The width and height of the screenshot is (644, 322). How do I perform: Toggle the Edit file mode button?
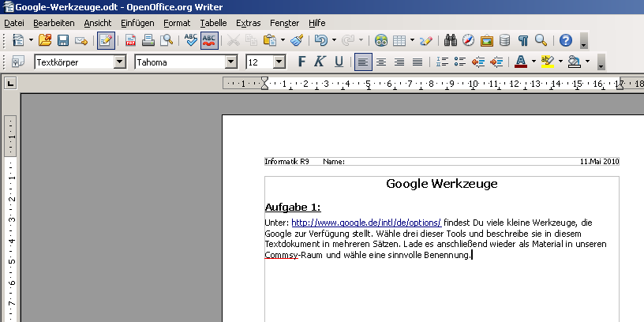pos(106,40)
